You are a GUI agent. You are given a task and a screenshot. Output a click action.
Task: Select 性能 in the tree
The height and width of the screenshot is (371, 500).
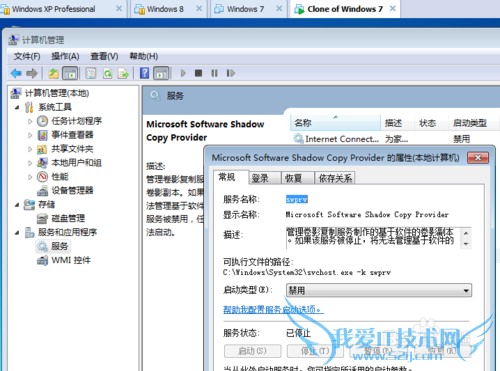[x=60, y=177]
